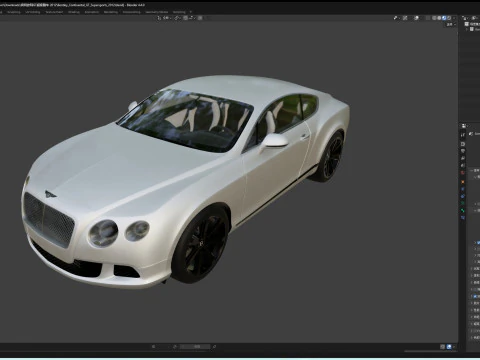
Task: Open the properties editor type menu
Action: click(464, 126)
